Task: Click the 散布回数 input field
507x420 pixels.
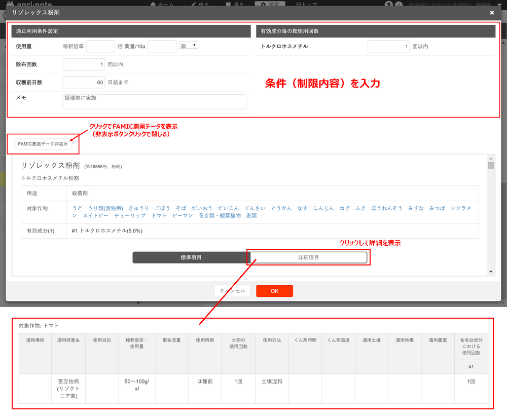Action: tap(84, 64)
